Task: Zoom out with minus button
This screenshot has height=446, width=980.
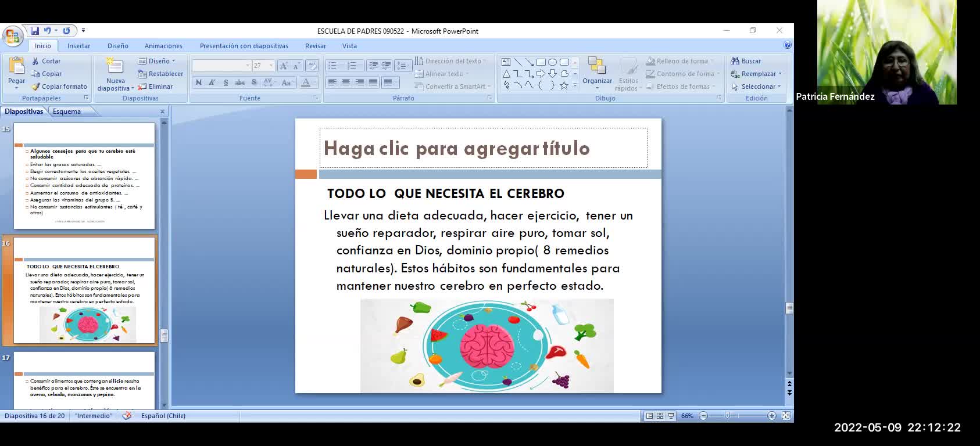Action: coord(703,416)
